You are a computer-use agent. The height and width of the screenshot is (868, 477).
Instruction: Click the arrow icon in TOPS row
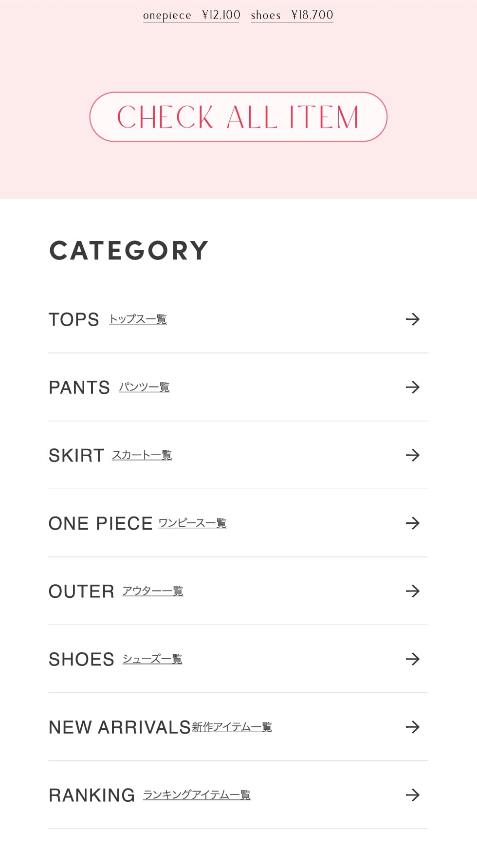pyautogui.click(x=412, y=319)
